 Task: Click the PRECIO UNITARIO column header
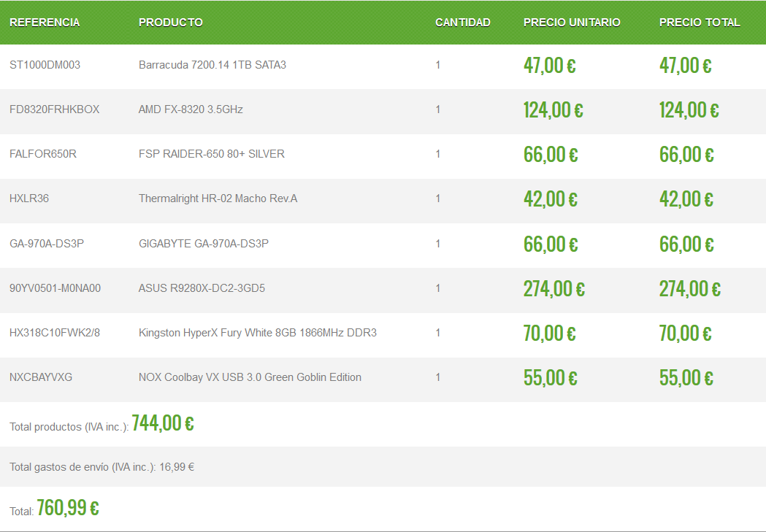572,23
